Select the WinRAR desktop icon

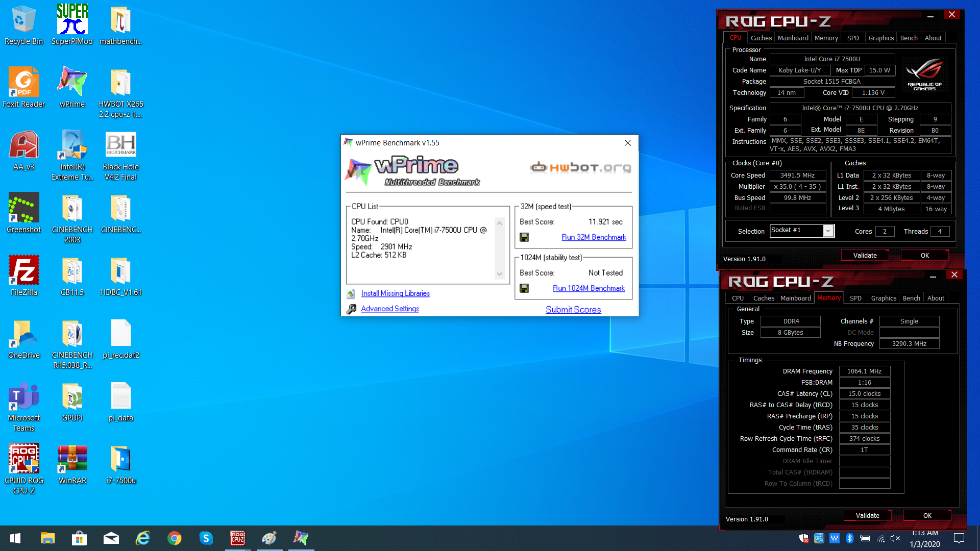coord(72,464)
